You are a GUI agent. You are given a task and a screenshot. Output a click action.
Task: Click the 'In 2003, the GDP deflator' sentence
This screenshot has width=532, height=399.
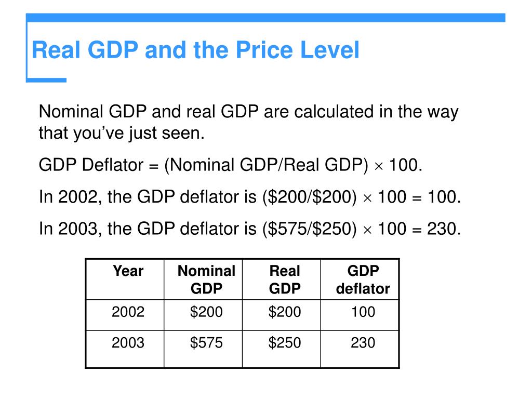(x=250, y=229)
